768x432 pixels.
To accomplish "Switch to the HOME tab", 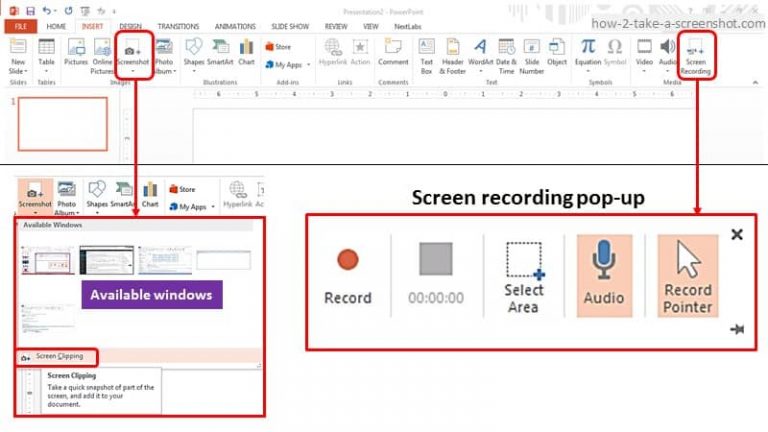I will (56, 26).
